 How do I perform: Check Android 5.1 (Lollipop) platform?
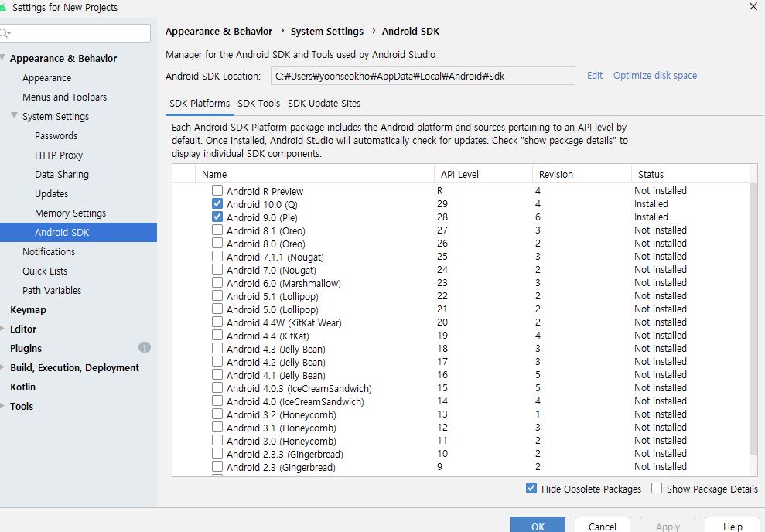[x=217, y=295]
